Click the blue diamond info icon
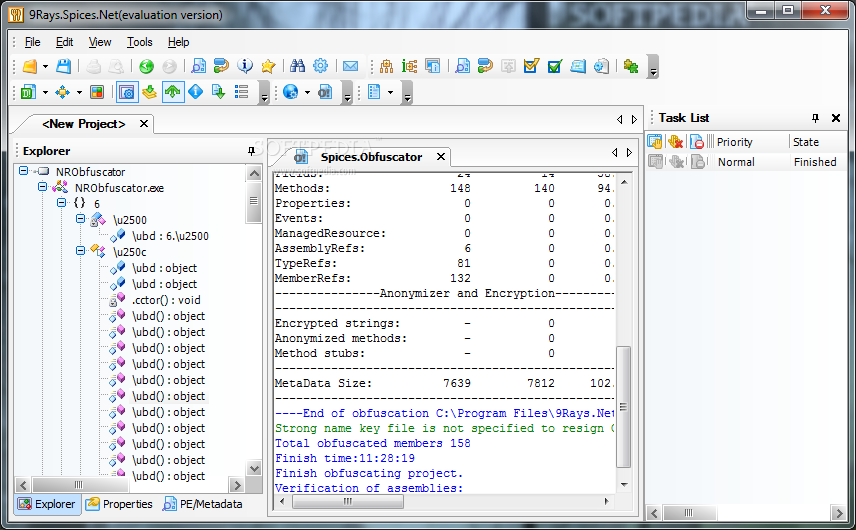This screenshot has width=856, height=530. (195, 92)
